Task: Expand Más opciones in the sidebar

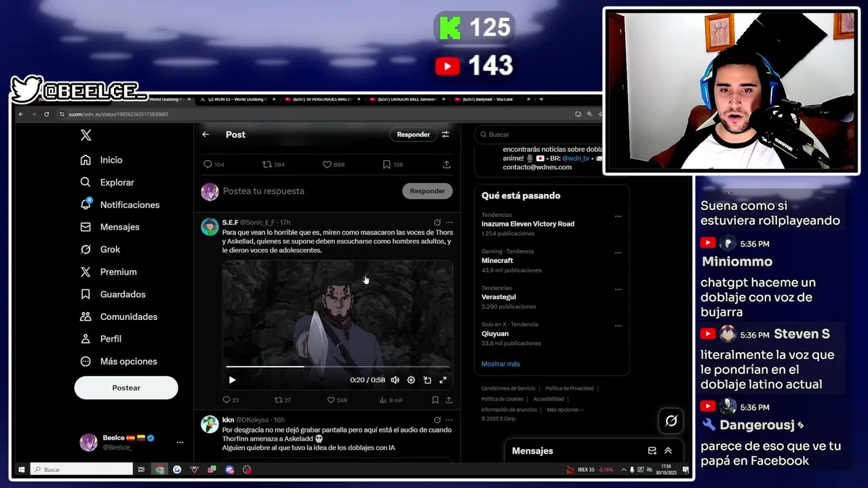Action: coord(119,361)
